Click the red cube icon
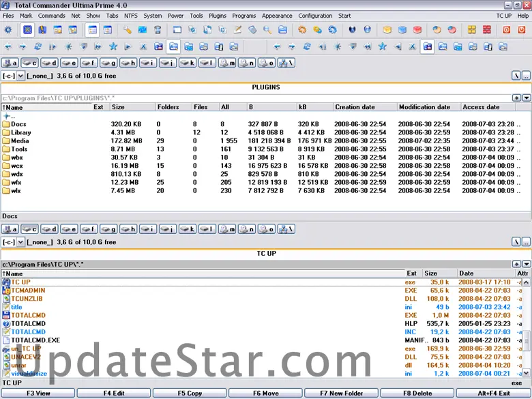This screenshot has height=399, width=532. pos(417,30)
